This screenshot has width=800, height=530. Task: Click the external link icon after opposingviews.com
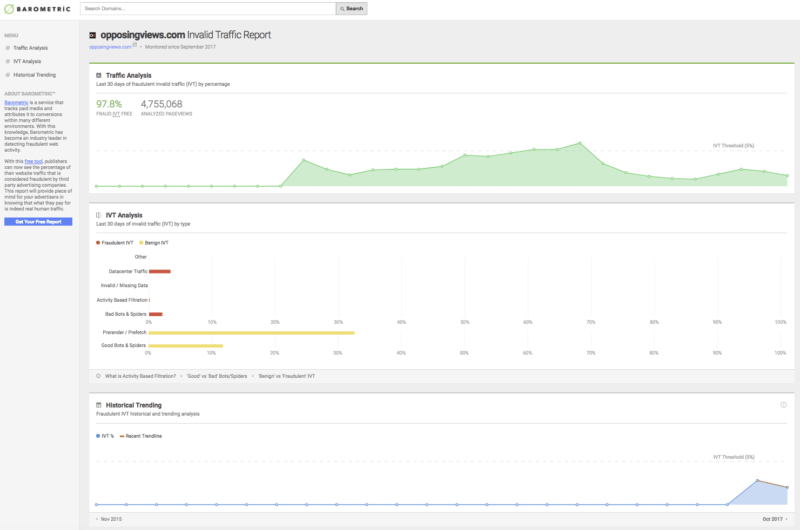pyautogui.click(x=135, y=45)
